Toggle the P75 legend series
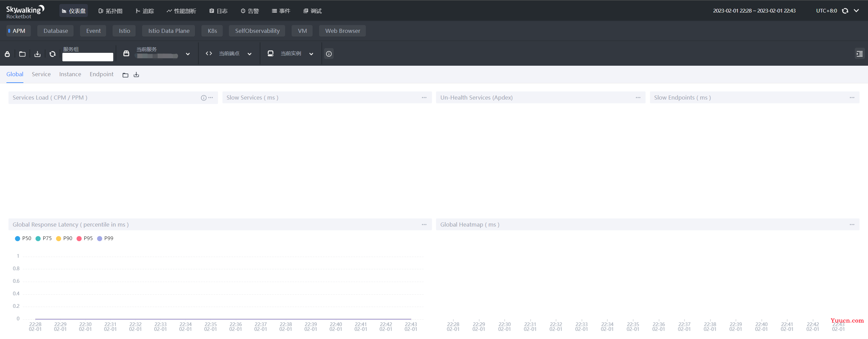Screen dimensions: 868x339 (x=44, y=238)
